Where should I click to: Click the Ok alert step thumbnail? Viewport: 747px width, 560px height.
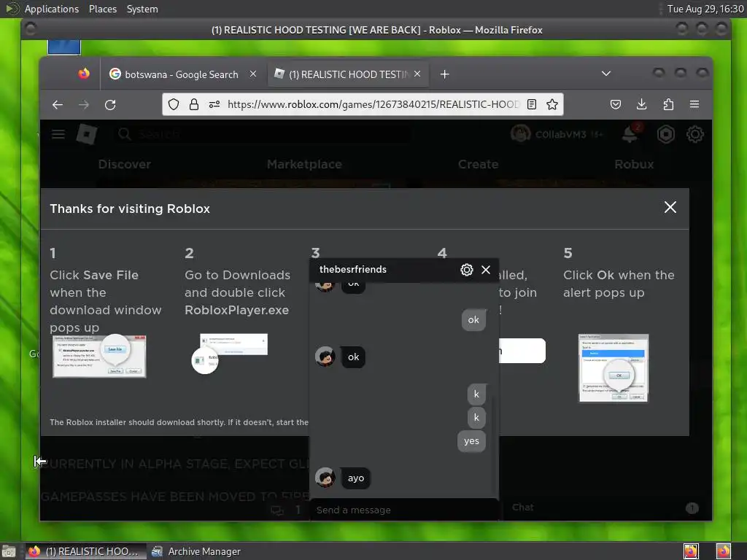(613, 368)
